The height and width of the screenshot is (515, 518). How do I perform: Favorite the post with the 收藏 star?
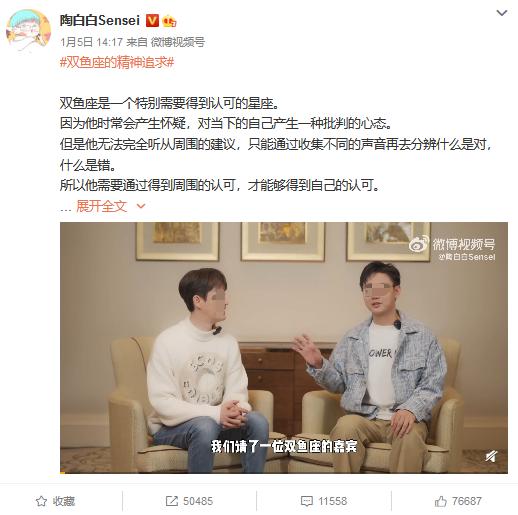pos(55,501)
